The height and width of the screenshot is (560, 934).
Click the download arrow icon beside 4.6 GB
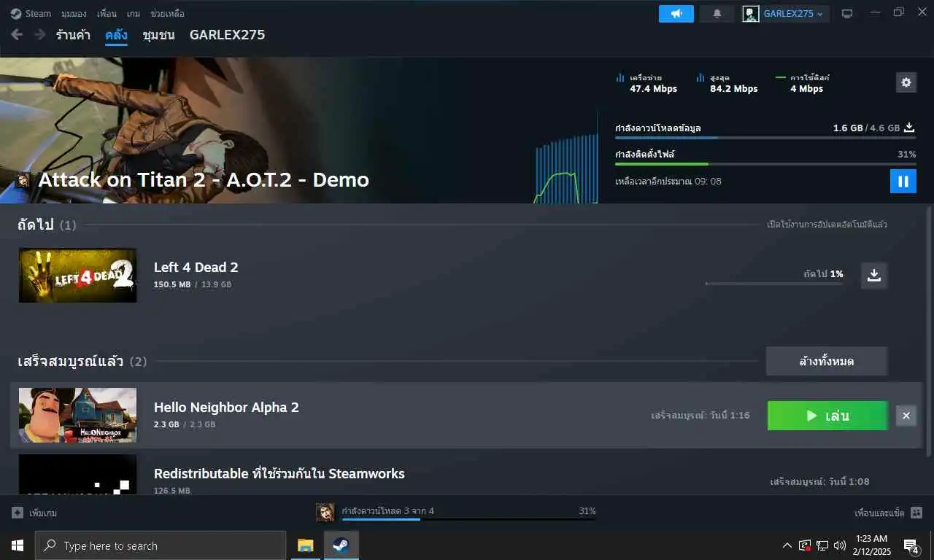pos(909,127)
